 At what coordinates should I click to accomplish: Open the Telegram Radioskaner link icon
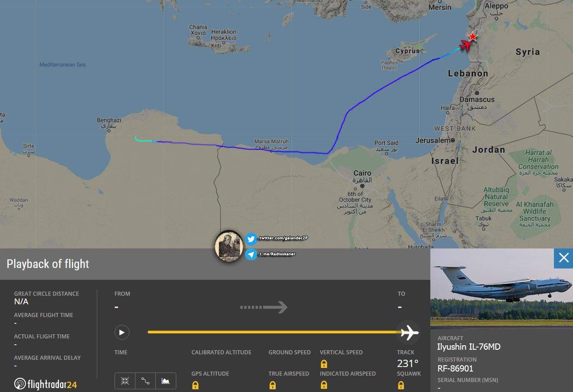(251, 254)
